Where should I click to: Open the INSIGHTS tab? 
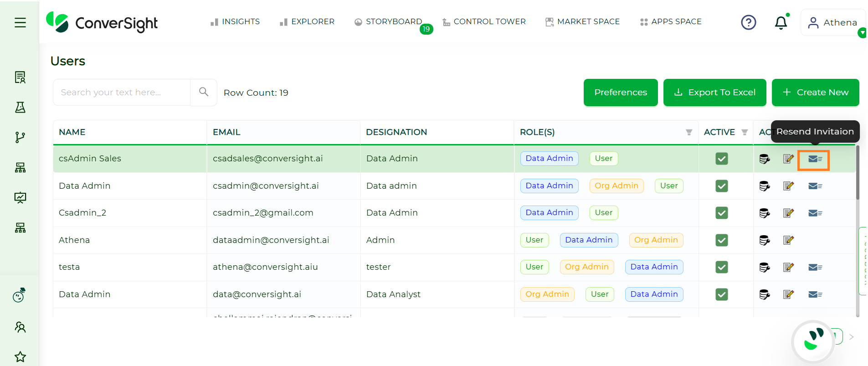tap(235, 22)
